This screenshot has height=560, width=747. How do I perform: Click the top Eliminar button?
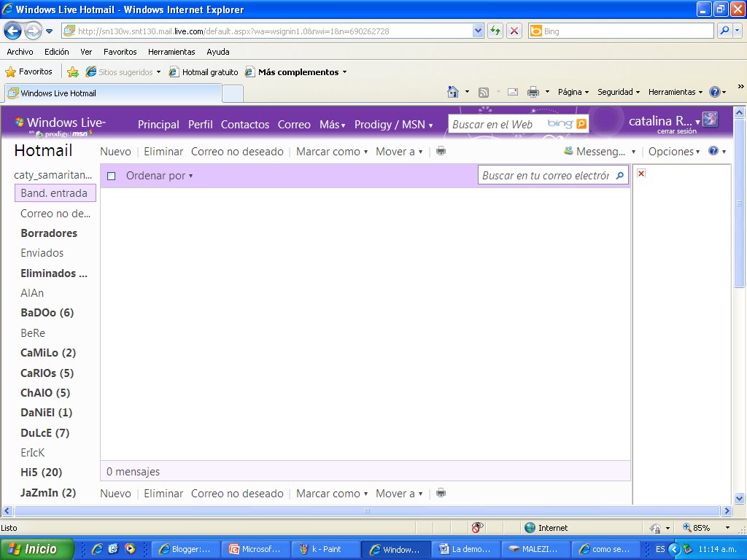pos(163,152)
